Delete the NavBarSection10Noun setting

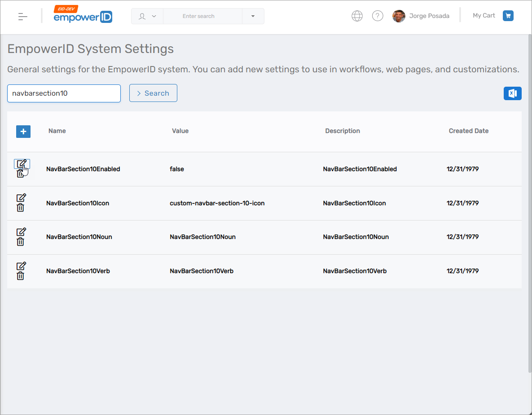(21, 242)
